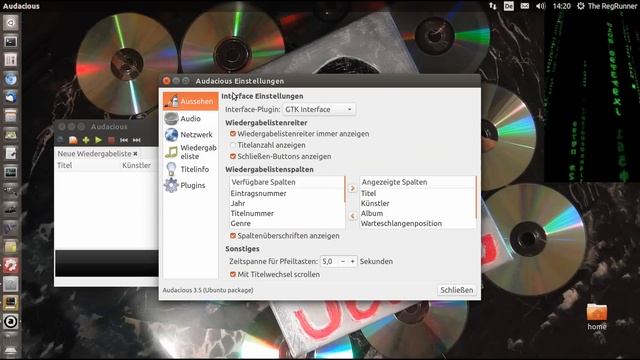This screenshot has width=640, height=360.
Task: Decrease Zeitspanne with the minus button
Action: [x=343, y=261]
